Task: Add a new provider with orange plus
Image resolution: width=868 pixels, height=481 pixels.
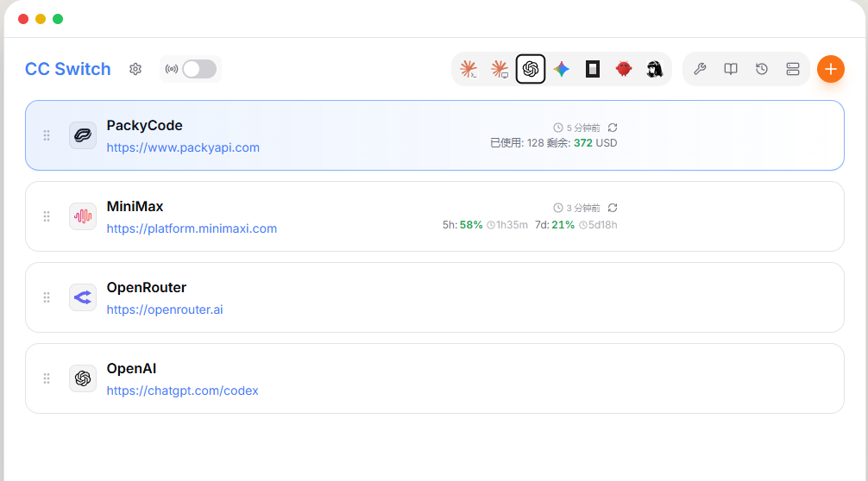Action: click(x=830, y=69)
